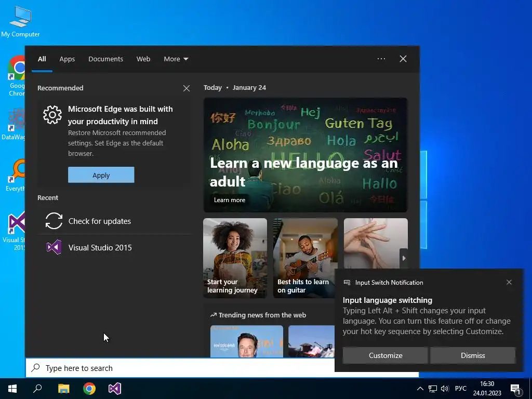Open Check for updates from Recent
The height and width of the screenshot is (399, 532).
point(114,221)
